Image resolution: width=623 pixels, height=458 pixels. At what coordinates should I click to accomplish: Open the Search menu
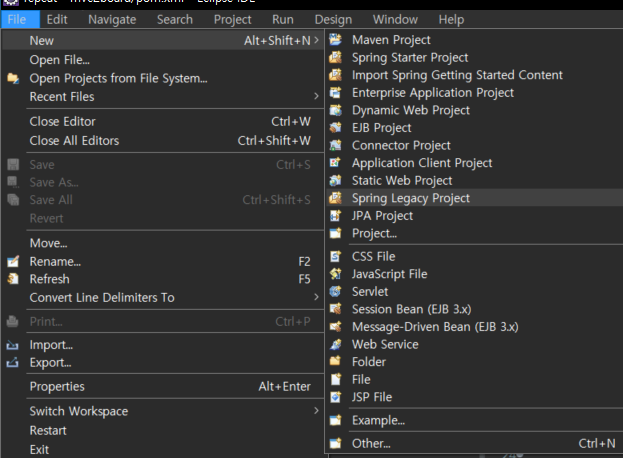[x=175, y=19]
